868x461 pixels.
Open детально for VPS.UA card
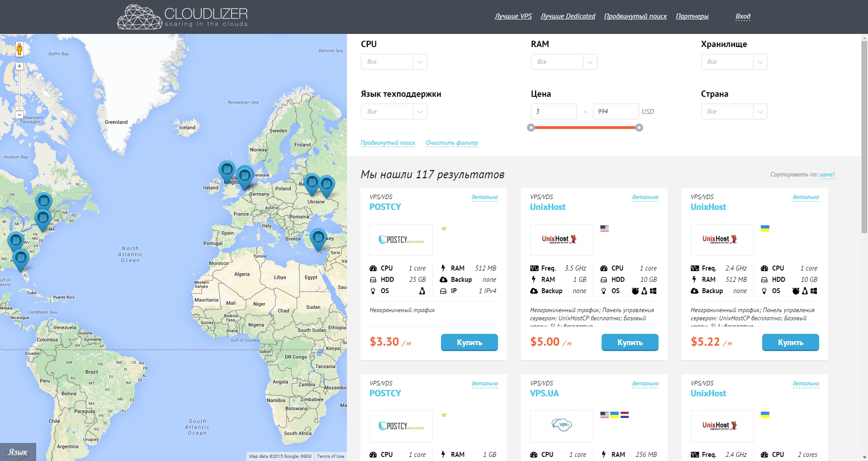pyautogui.click(x=645, y=384)
